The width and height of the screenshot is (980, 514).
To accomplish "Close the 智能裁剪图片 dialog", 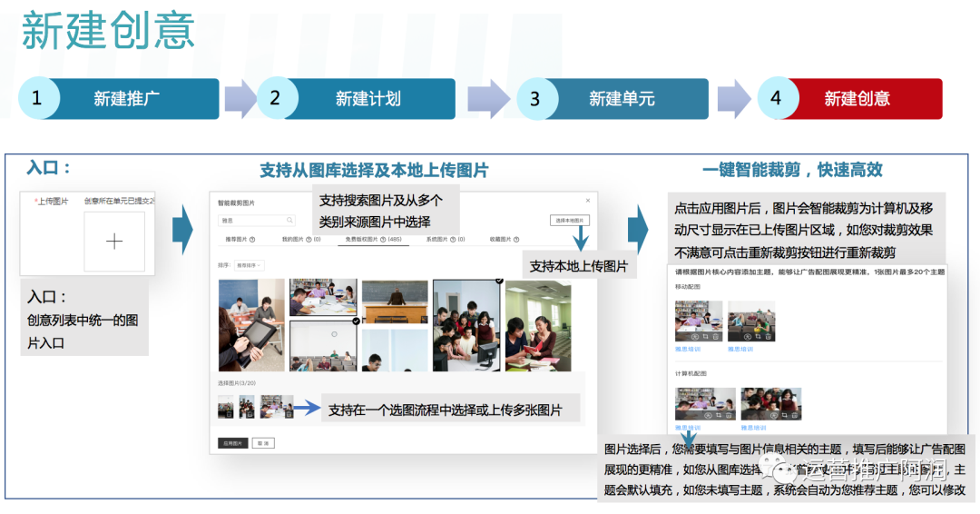I will click(x=587, y=201).
